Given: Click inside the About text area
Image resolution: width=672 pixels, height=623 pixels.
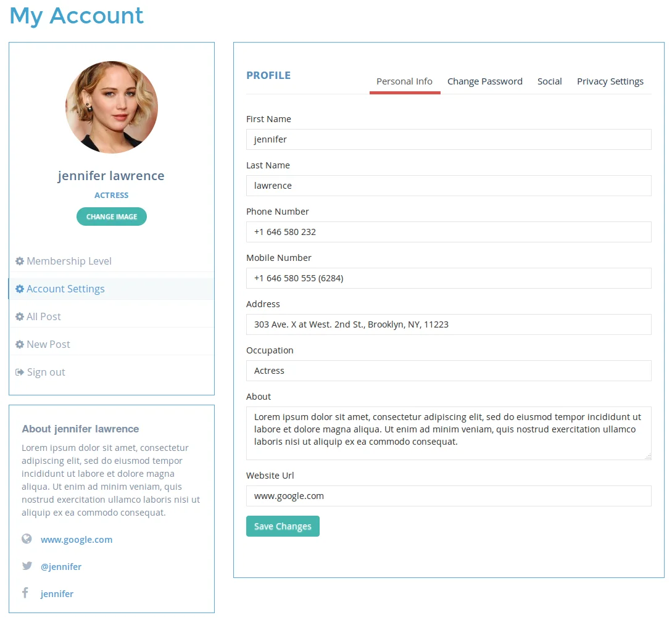Looking at the screenshot, I should tap(449, 432).
